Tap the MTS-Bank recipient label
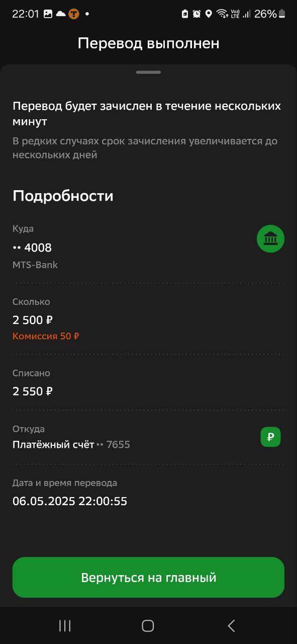This screenshot has width=297, height=644. coord(35,265)
